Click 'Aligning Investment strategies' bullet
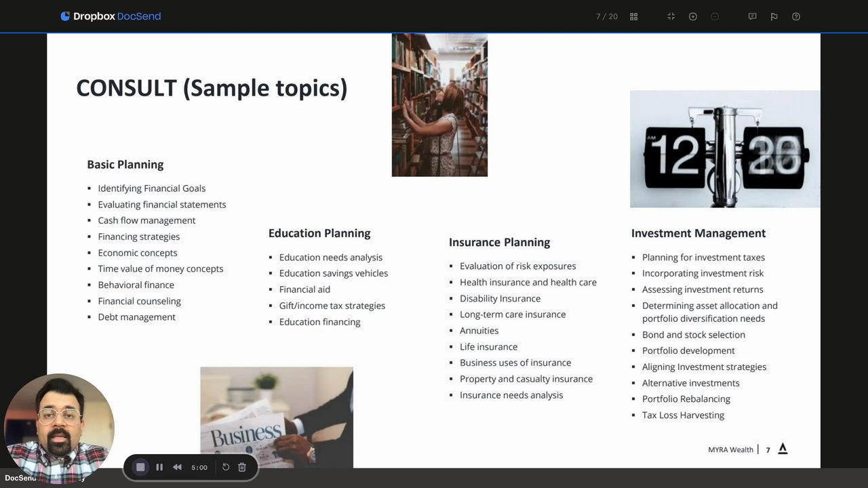This screenshot has height=488, width=868. click(x=705, y=367)
